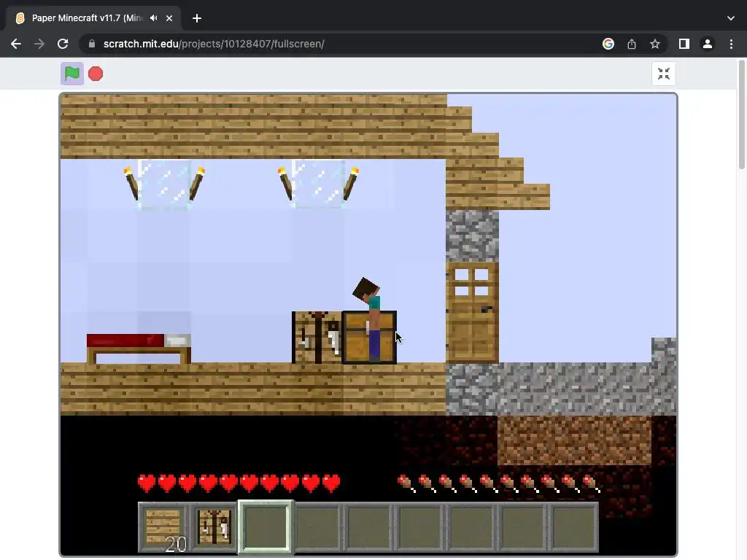The height and width of the screenshot is (560, 747).
Task: Go back to the previous browser page
Action: pos(16,44)
